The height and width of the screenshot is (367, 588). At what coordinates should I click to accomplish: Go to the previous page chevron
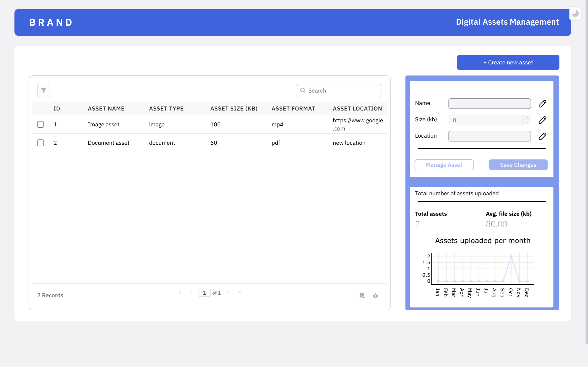pyautogui.click(x=191, y=293)
